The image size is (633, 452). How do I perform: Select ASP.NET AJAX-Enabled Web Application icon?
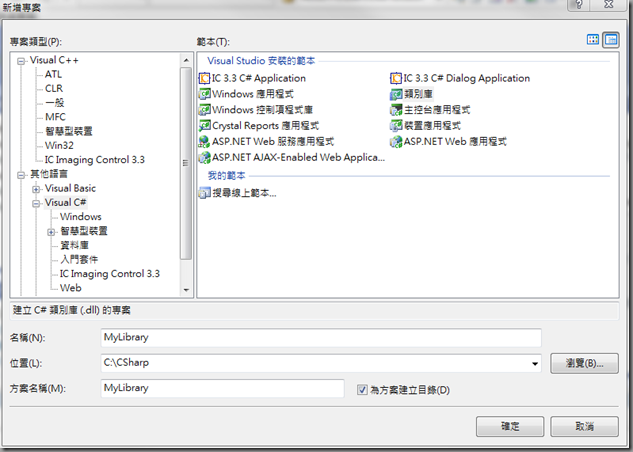point(204,157)
